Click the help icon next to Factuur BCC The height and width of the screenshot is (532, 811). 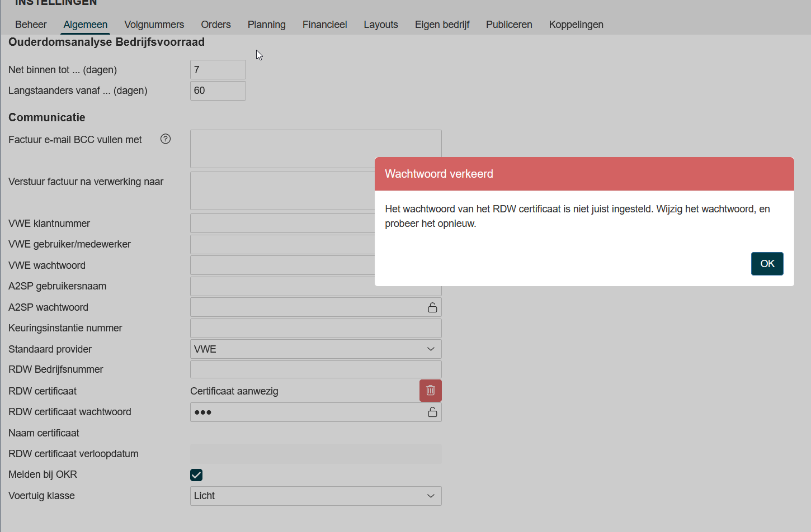pos(166,139)
